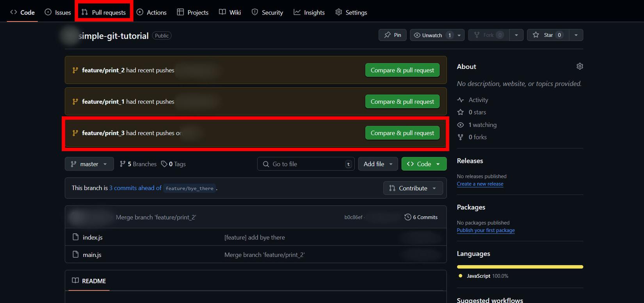Click the feature/print_2 branch name
Viewport: 644px width, 303px height.
tap(103, 70)
